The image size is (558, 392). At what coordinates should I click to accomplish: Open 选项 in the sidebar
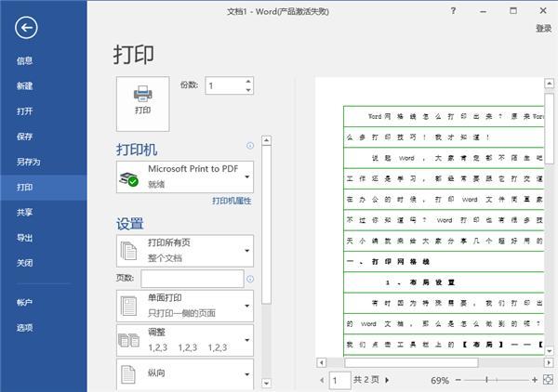tap(24, 328)
